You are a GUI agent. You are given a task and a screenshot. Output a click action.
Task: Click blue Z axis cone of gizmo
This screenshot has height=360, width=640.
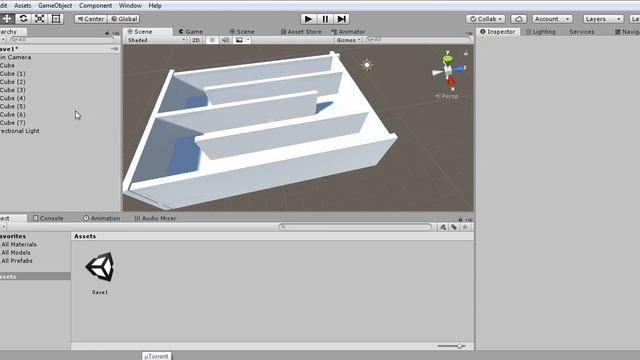[x=459, y=69]
